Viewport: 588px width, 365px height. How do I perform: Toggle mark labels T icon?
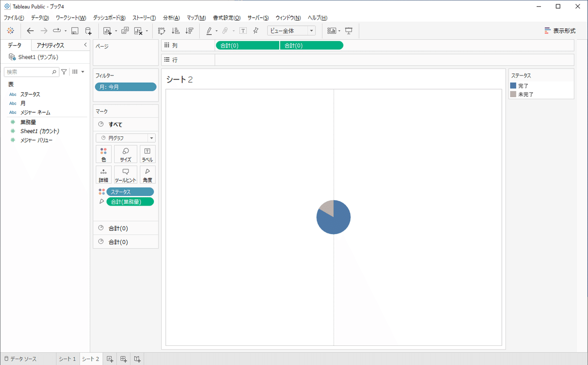[243, 30]
